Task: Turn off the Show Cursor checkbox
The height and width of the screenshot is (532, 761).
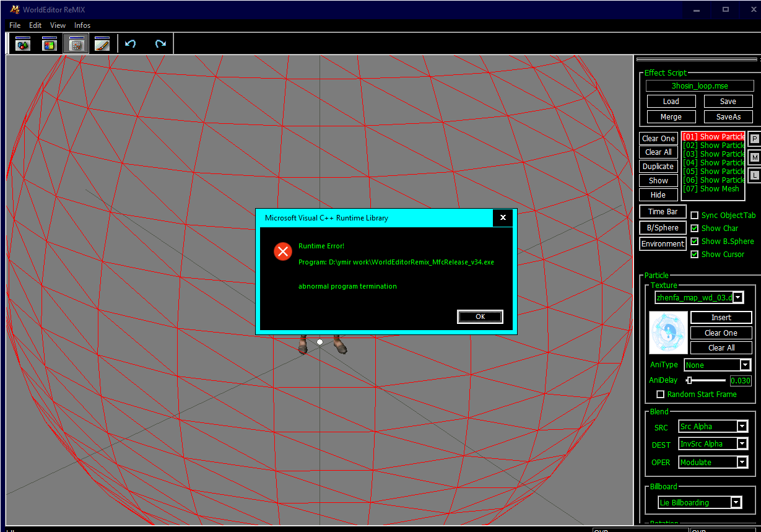Action: coord(695,255)
